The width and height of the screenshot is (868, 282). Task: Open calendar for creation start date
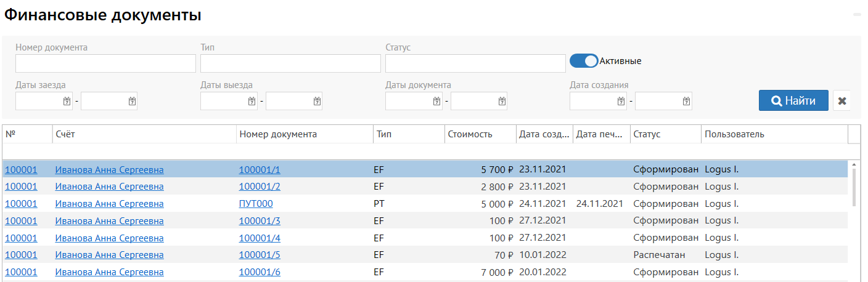621,102
